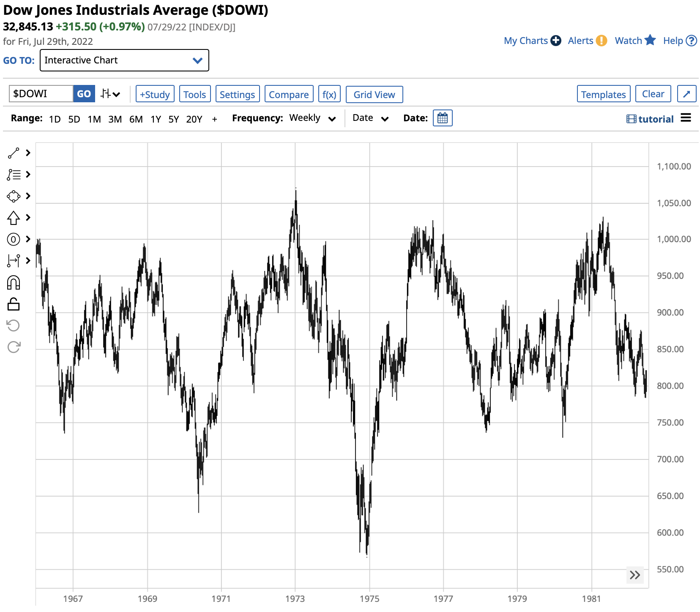Select the 6M range
700x612 pixels.
136,119
